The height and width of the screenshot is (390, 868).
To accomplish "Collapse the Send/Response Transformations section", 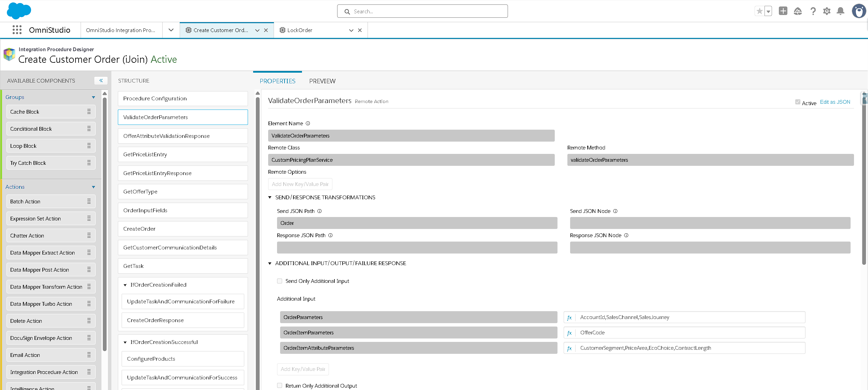I will pyautogui.click(x=270, y=198).
